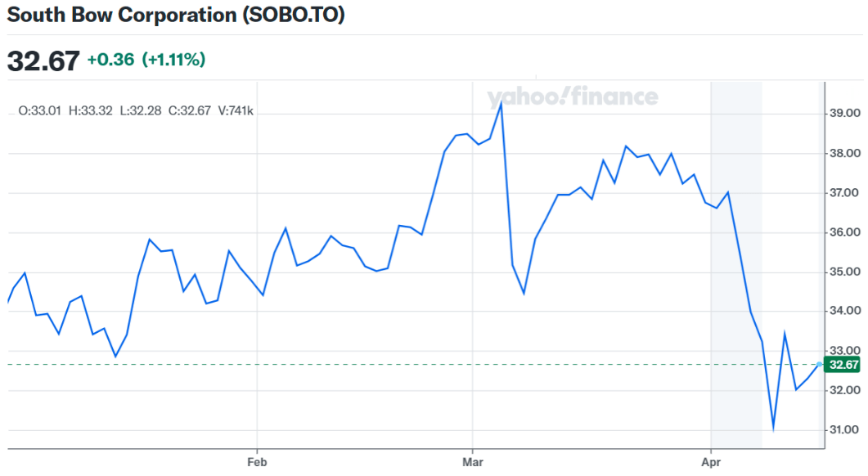868x476 pixels.
Task: Click the 32.00 y-axis label
Action: [x=845, y=389]
